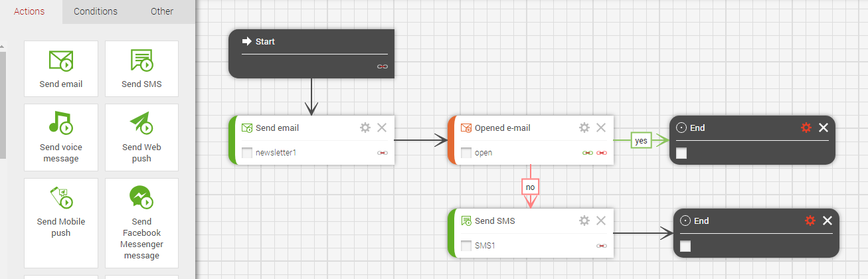Click link connector on SMS1 row
The image size is (868, 279).
click(602, 246)
